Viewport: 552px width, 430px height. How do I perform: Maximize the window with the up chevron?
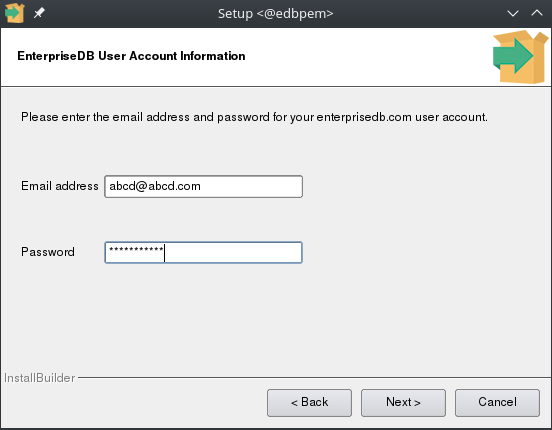[x=537, y=13]
